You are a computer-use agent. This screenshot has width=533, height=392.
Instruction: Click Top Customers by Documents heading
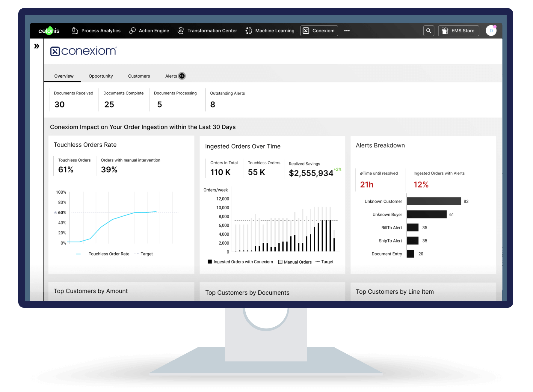247,293
